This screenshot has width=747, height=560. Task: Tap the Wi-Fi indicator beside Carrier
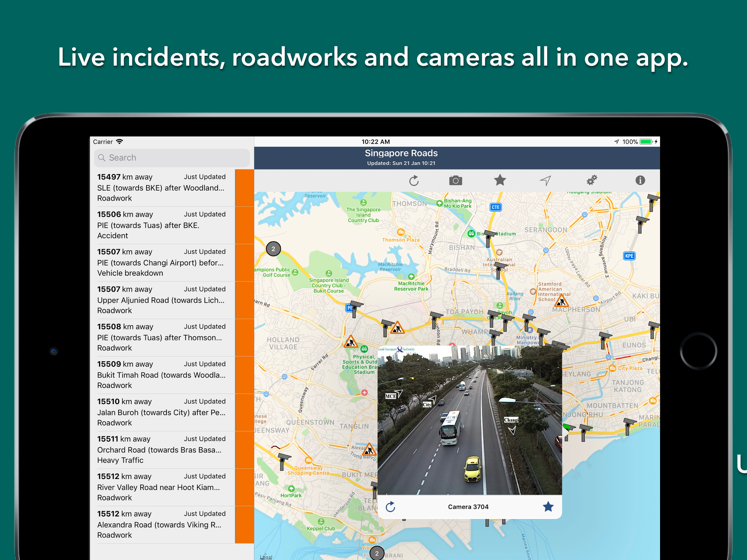click(x=119, y=142)
